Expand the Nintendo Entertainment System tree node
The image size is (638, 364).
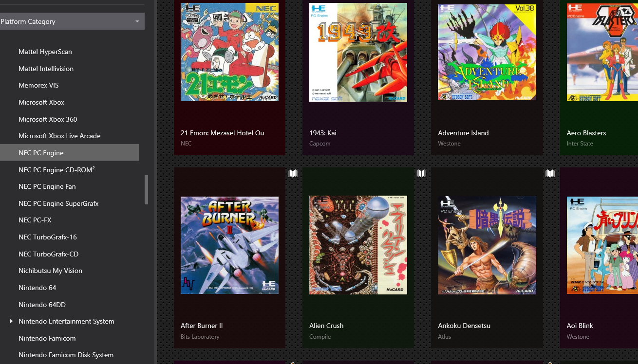[11, 321]
